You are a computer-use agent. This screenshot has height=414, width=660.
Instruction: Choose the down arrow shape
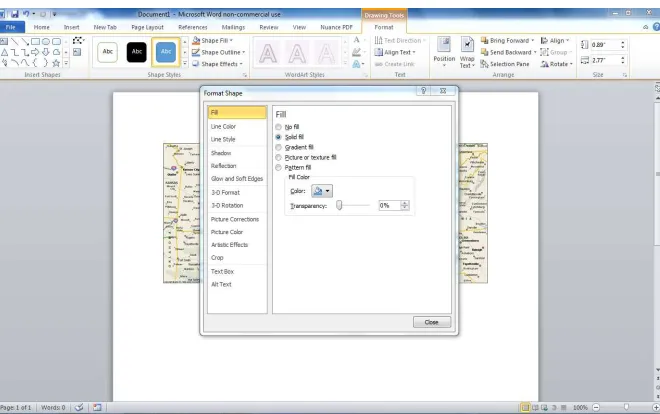(x=46, y=52)
